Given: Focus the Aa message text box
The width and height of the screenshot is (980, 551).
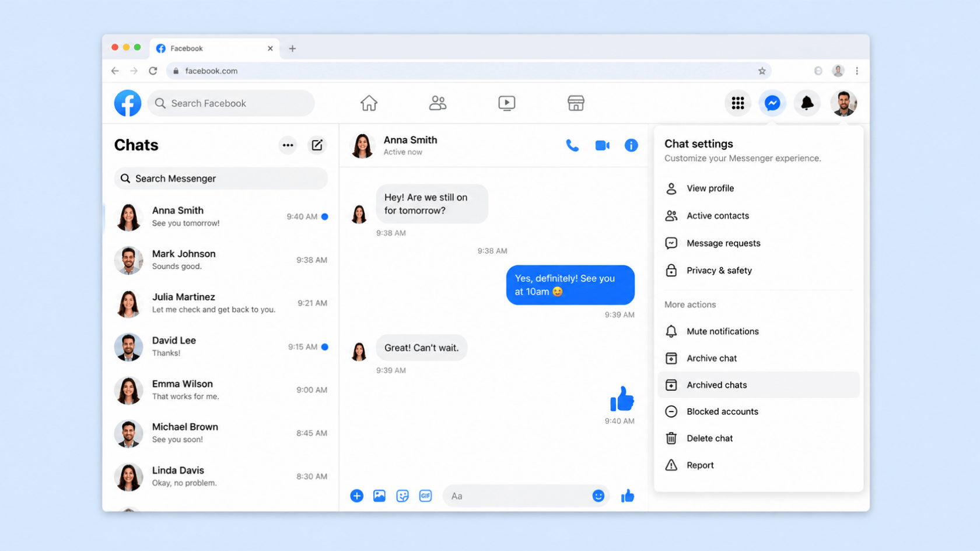Looking at the screenshot, I should pyautogui.click(x=526, y=496).
